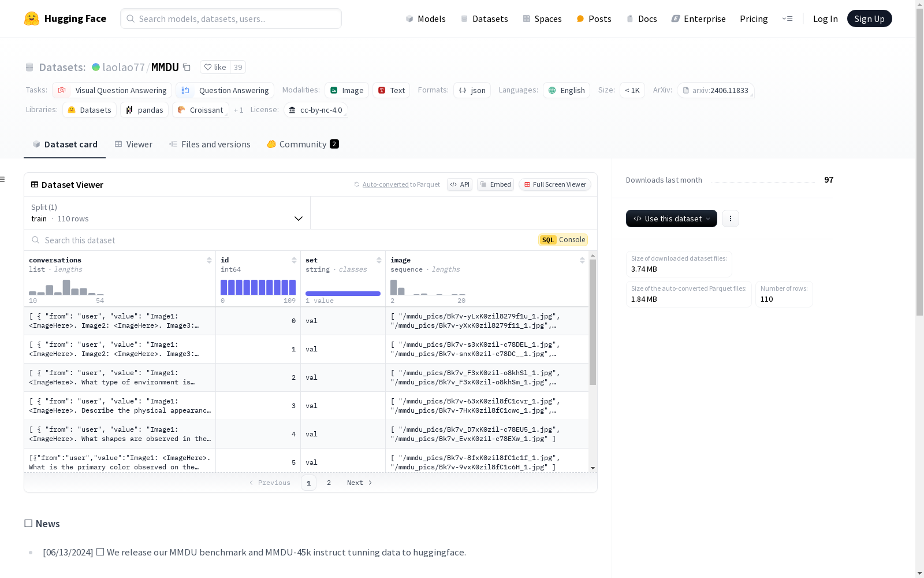Open the three-dot options next to Use this dataset
This screenshot has height=578, width=924.
[731, 218]
